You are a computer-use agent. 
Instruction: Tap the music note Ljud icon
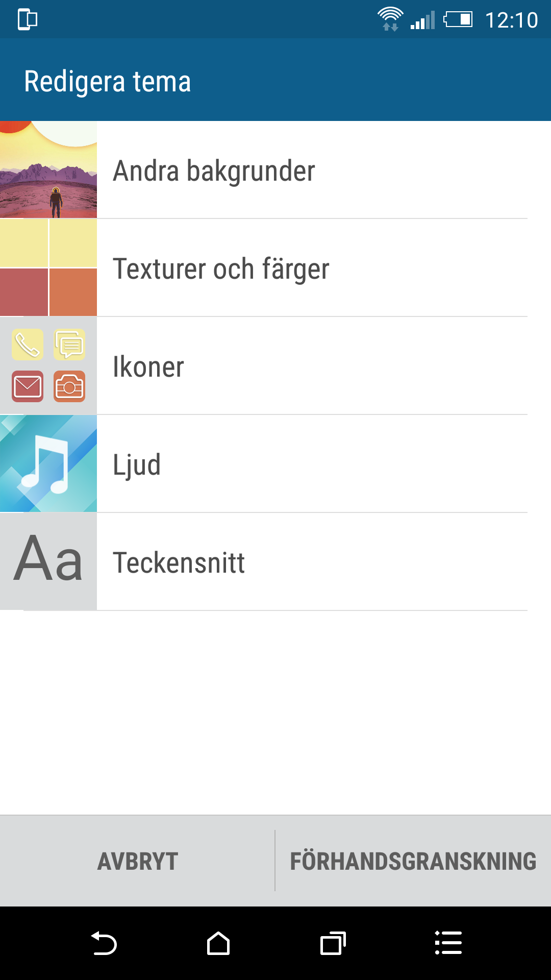click(48, 463)
